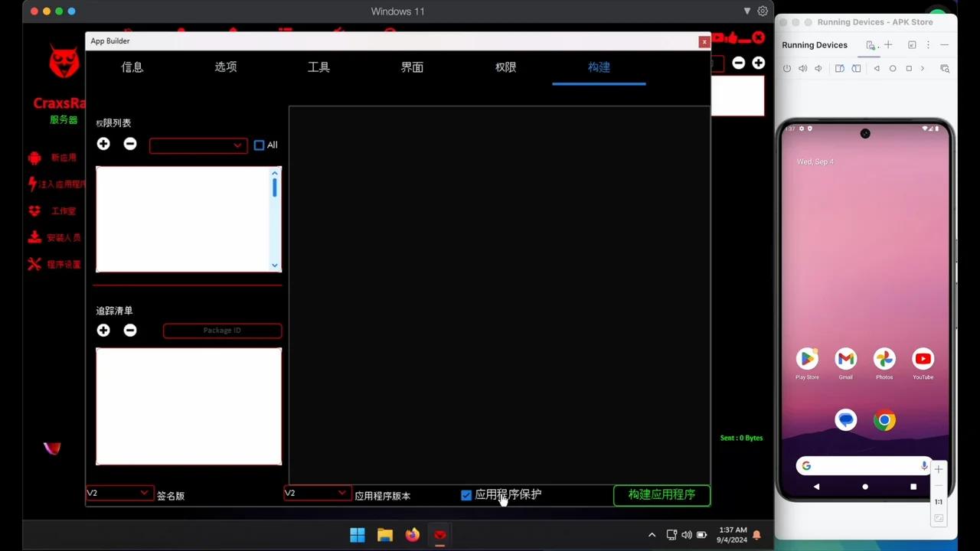Lower emulator volume with volume-down icon
The width and height of the screenshot is (980, 551).
point(818,68)
